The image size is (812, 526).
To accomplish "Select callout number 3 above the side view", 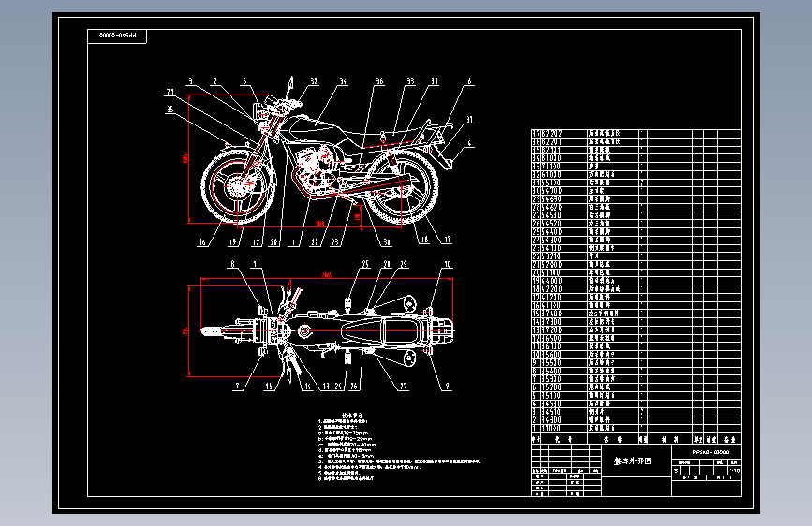I will point(190,81).
